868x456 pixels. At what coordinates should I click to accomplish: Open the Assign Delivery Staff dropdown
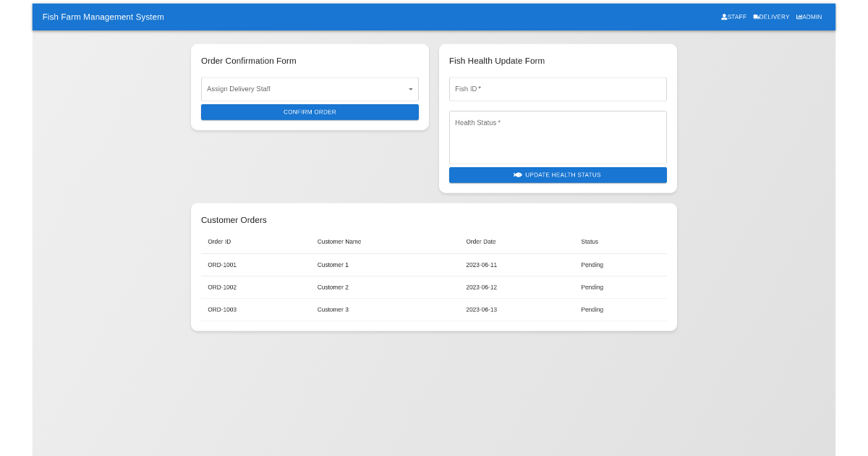[x=304, y=89]
